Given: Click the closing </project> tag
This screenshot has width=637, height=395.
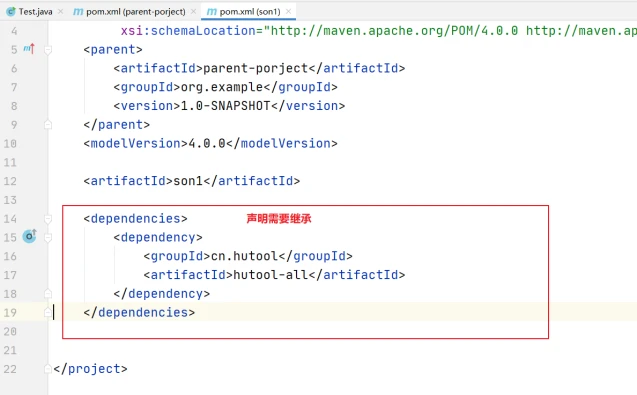Looking at the screenshot, I should tap(90, 369).
